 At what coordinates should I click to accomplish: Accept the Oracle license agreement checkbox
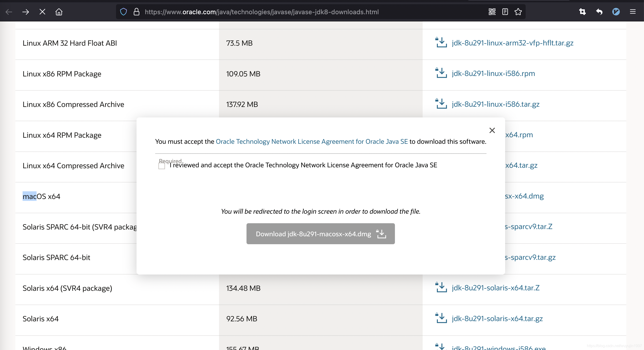[162, 166]
